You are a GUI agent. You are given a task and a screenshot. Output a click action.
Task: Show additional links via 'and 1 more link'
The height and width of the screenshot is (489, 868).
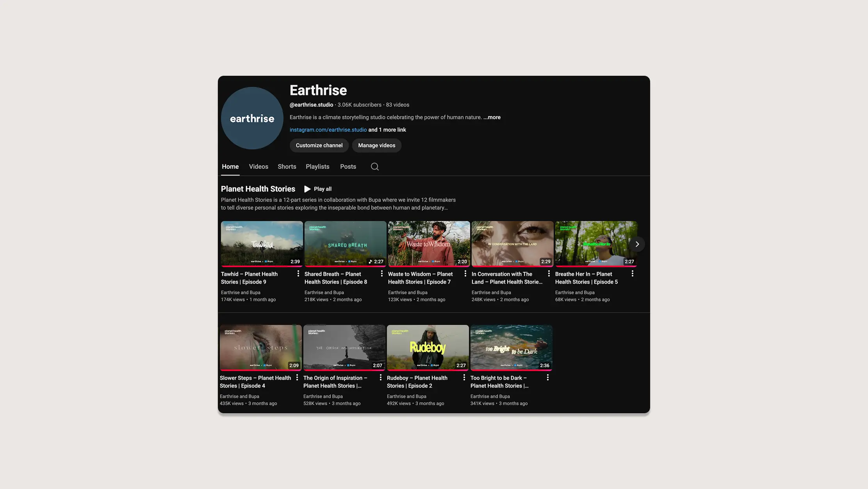[387, 130]
